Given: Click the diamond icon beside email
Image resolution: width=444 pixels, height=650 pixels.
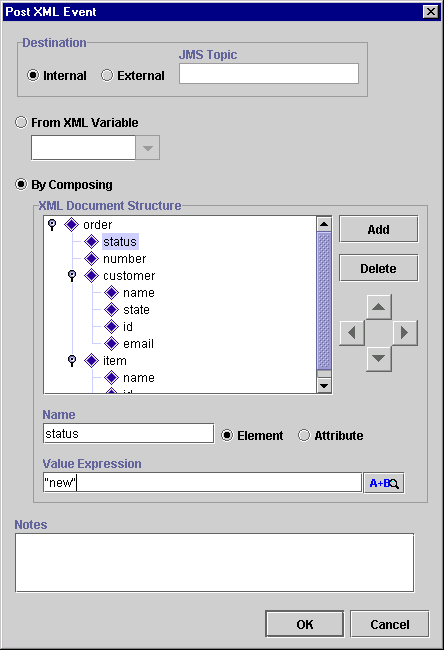Looking at the screenshot, I should 111,344.
